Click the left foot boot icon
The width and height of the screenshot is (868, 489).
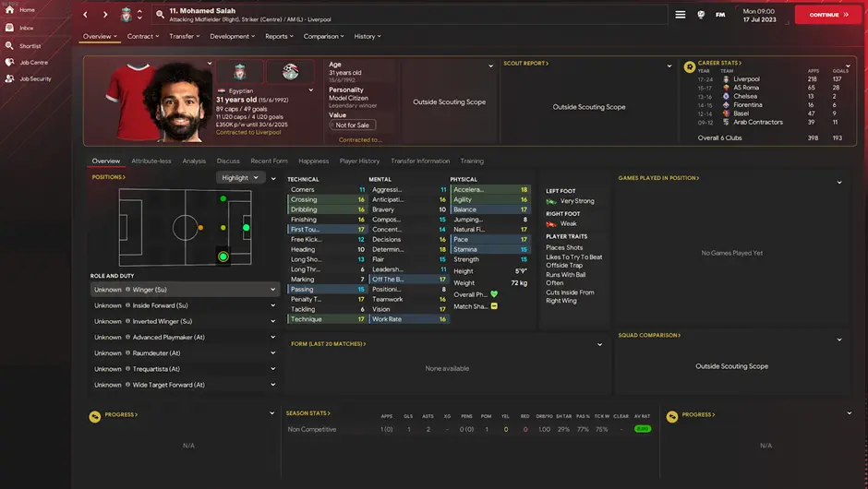tap(550, 201)
